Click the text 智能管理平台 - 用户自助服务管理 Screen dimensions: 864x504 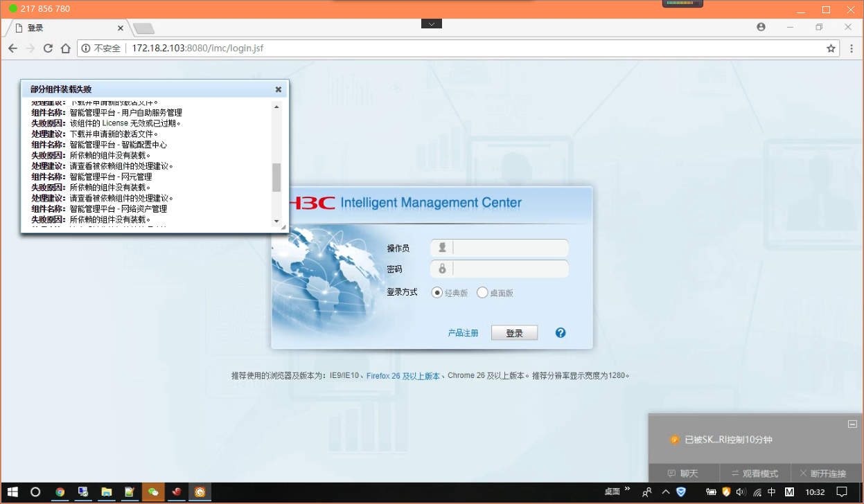tap(126, 113)
